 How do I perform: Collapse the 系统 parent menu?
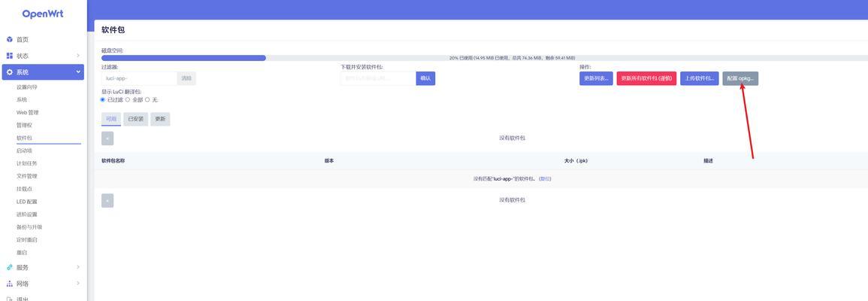(43, 72)
